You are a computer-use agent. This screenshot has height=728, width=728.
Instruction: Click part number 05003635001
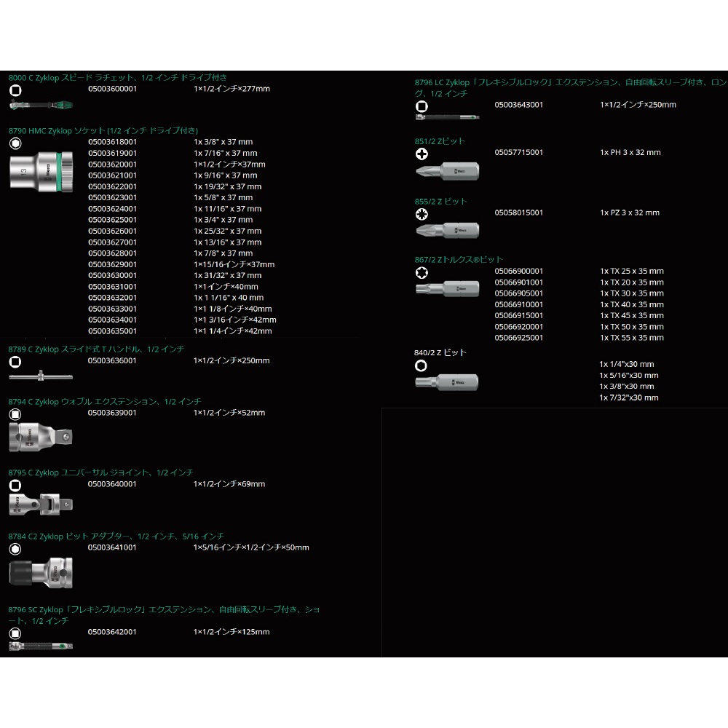pyautogui.click(x=113, y=331)
